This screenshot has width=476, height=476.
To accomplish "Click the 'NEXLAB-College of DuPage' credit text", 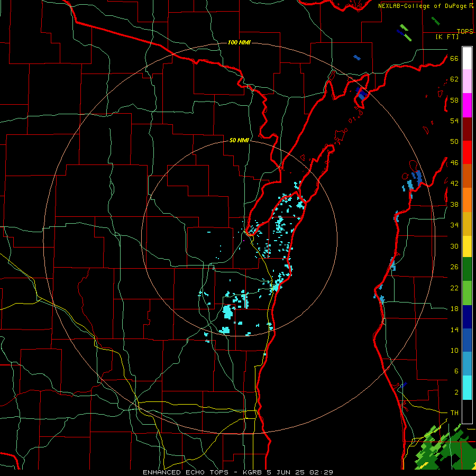I will (422, 6).
